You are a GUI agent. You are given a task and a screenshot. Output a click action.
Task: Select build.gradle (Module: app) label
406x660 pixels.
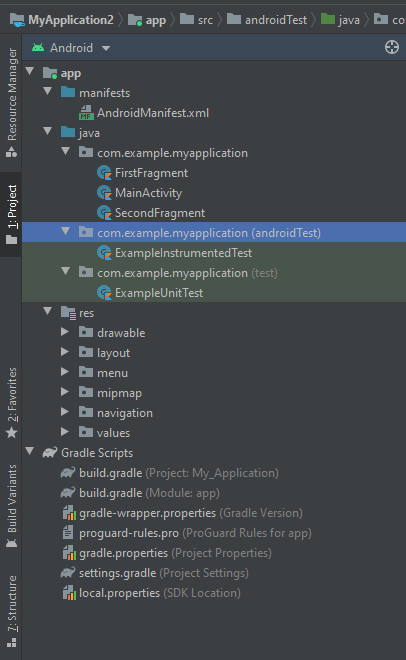[149, 493]
